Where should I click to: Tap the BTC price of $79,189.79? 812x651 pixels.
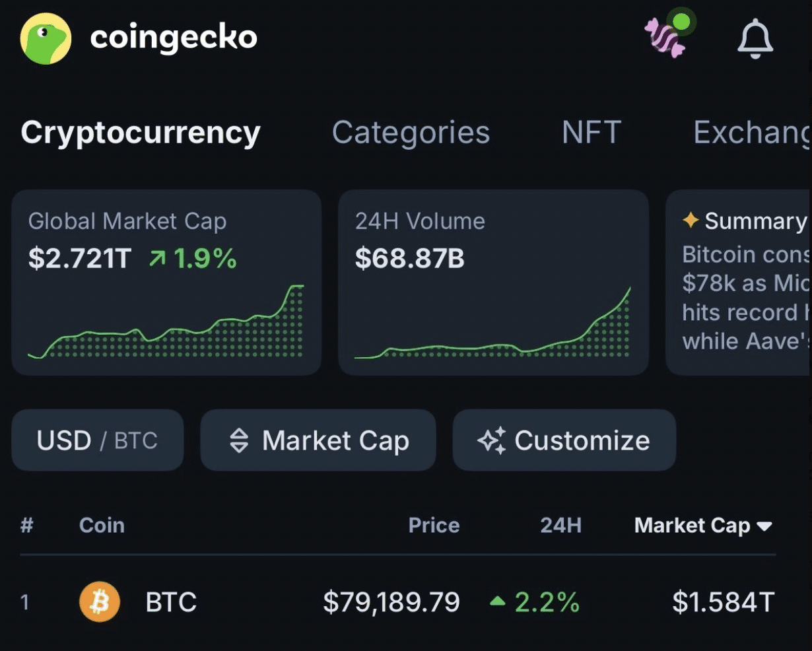click(392, 601)
